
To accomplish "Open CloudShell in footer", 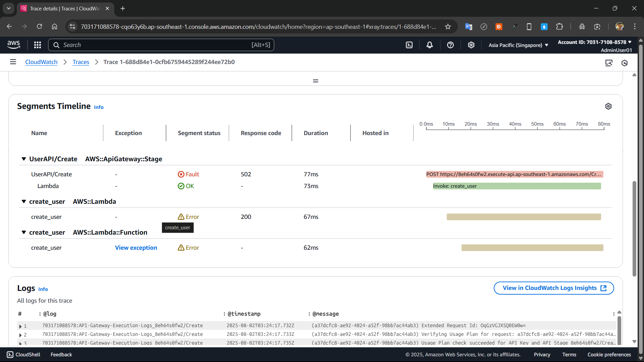I will tap(23, 355).
